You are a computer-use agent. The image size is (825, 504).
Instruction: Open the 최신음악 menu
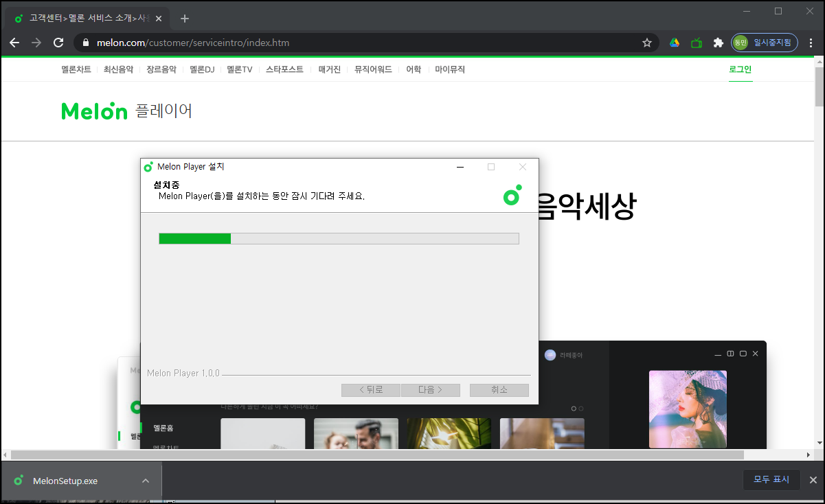pyautogui.click(x=118, y=69)
